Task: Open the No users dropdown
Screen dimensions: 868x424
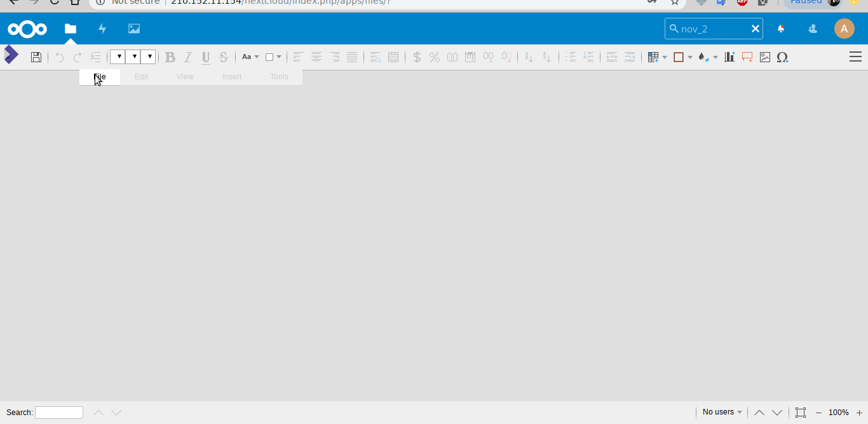Action: point(722,413)
